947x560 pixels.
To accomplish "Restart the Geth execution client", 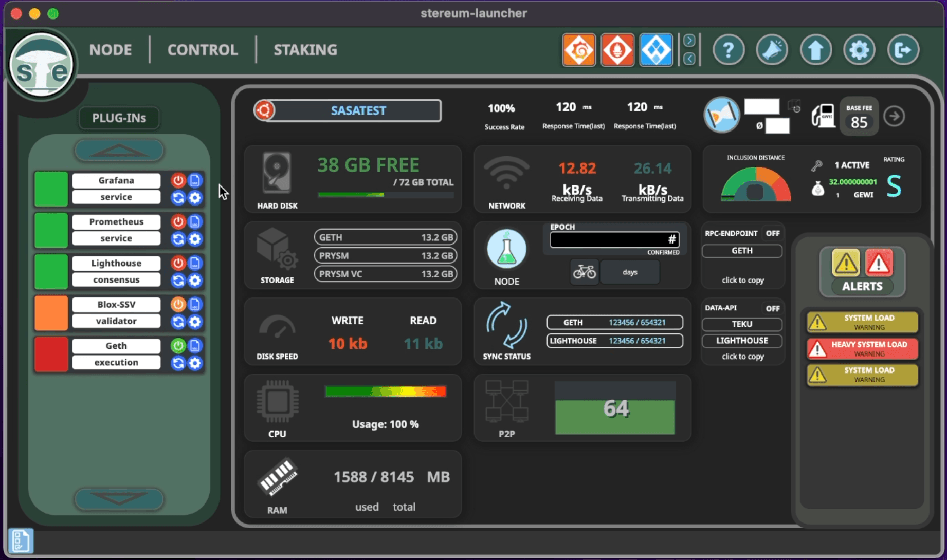I will [178, 363].
